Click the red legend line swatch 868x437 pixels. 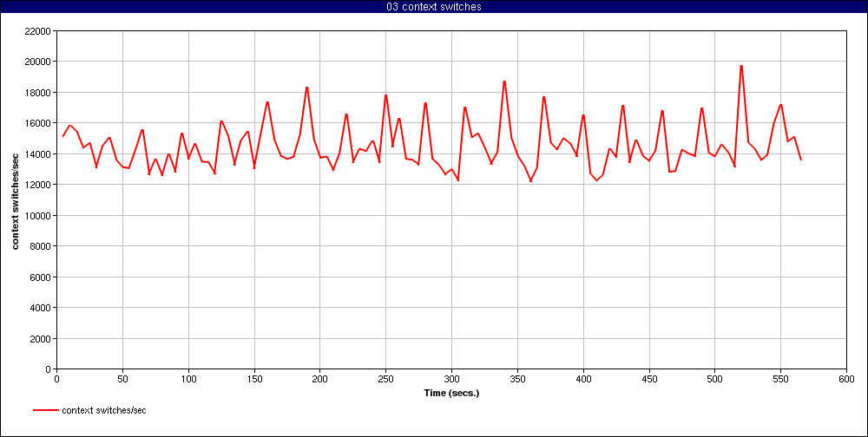click(46, 410)
